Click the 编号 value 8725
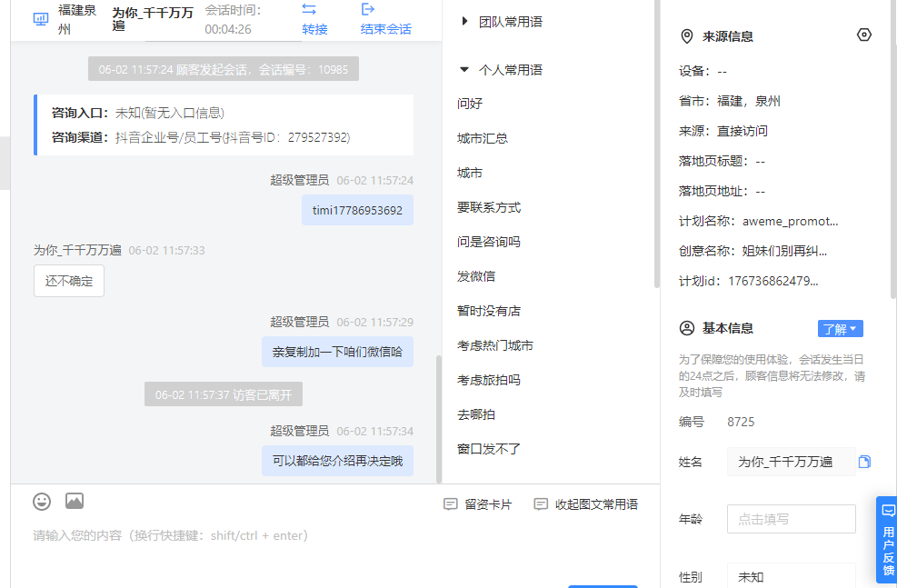The width and height of the screenshot is (897, 588). (x=741, y=422)
